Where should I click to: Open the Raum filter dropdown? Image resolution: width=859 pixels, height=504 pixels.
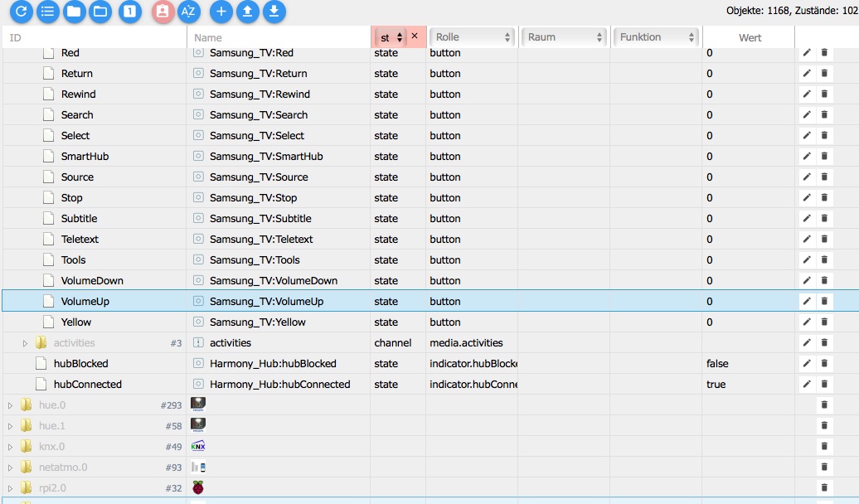point(565,36)
